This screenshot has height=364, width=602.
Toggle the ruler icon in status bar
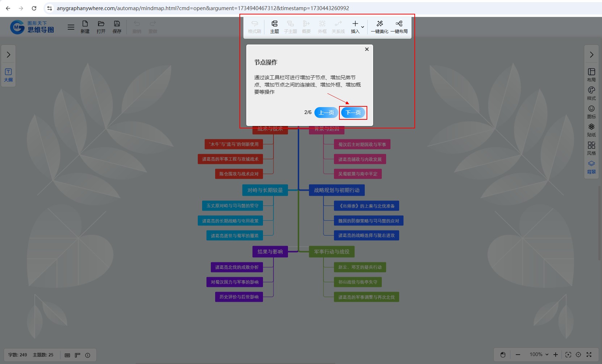click(78, 355)
